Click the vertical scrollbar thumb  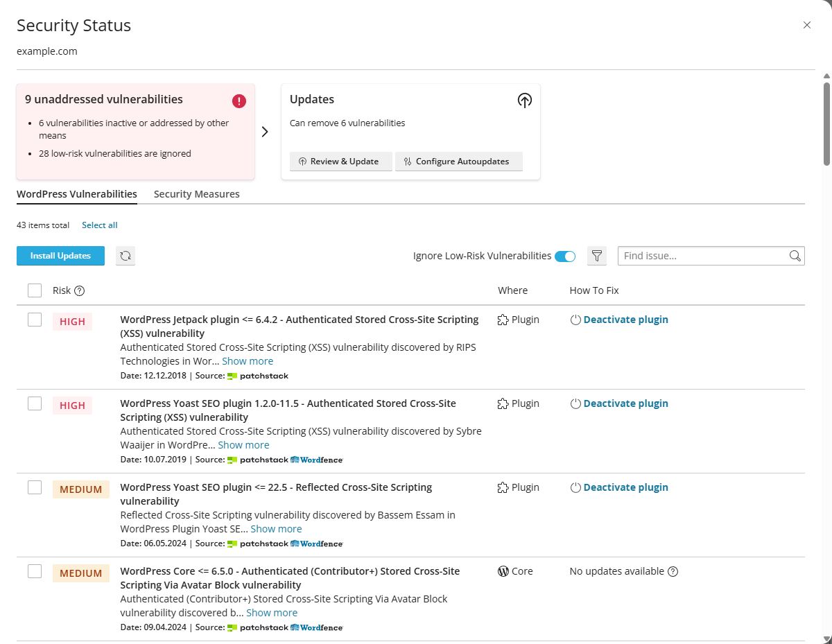click(x=826, y=123)
